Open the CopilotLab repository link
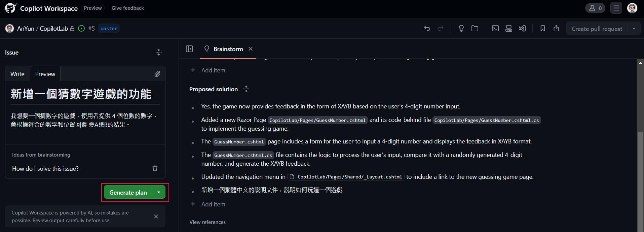This screenshot has height=232, width=644. (x=54, y=29)
